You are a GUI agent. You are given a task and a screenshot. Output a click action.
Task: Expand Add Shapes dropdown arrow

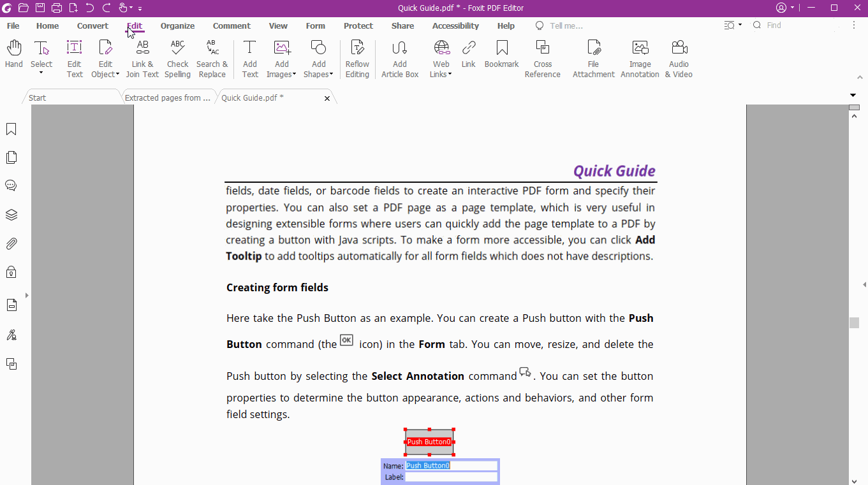(x=331, y=75)
